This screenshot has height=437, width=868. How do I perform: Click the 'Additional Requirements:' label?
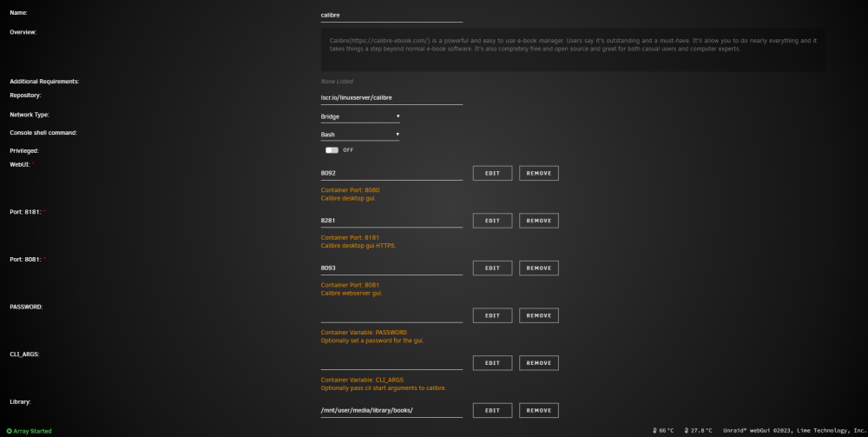click(x=44, y=82)
